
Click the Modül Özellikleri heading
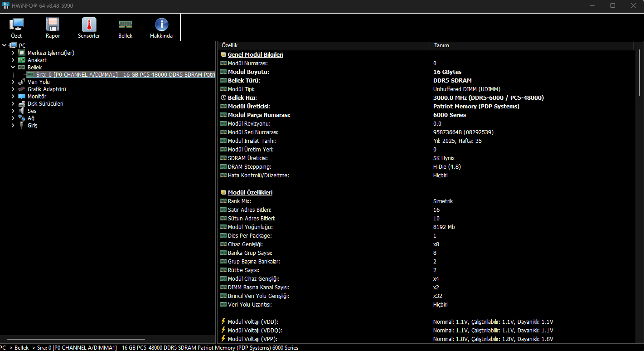pos(250,192)
